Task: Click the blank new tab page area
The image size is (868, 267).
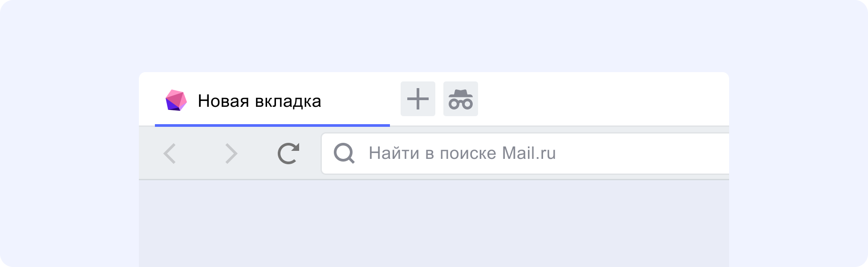Action: click(434, 223)
